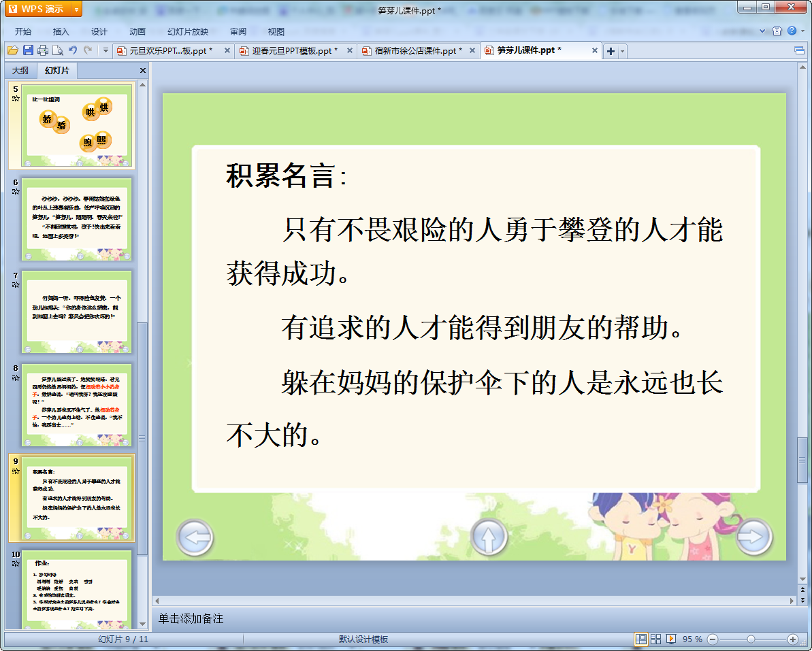
Task: Click the thumbnail panel scroll-down arrow
Action: [x=142, y=624]
